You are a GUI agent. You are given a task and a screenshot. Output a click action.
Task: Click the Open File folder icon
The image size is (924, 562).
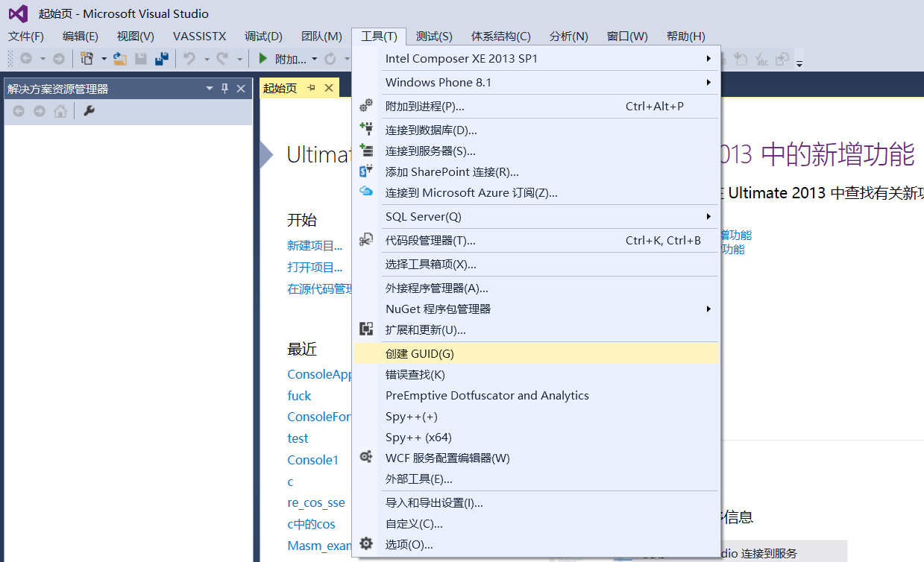pos(120,59)
